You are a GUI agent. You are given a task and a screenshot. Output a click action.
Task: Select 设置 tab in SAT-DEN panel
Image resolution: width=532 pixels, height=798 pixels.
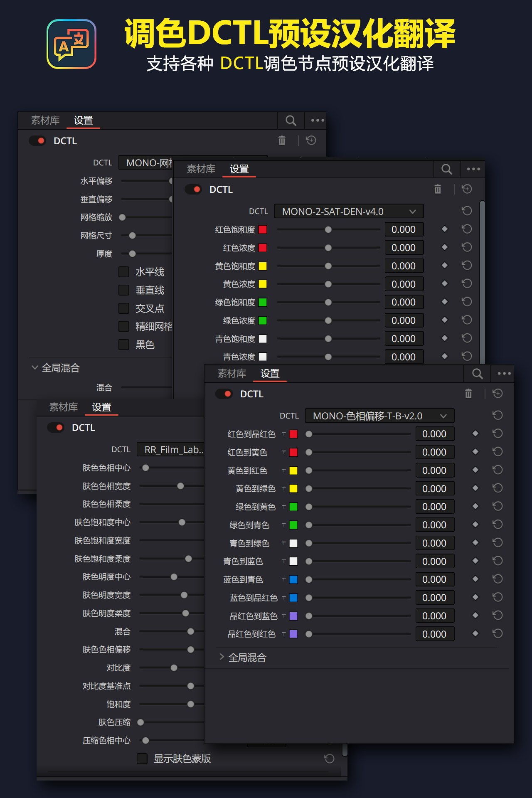pos(239,169)
